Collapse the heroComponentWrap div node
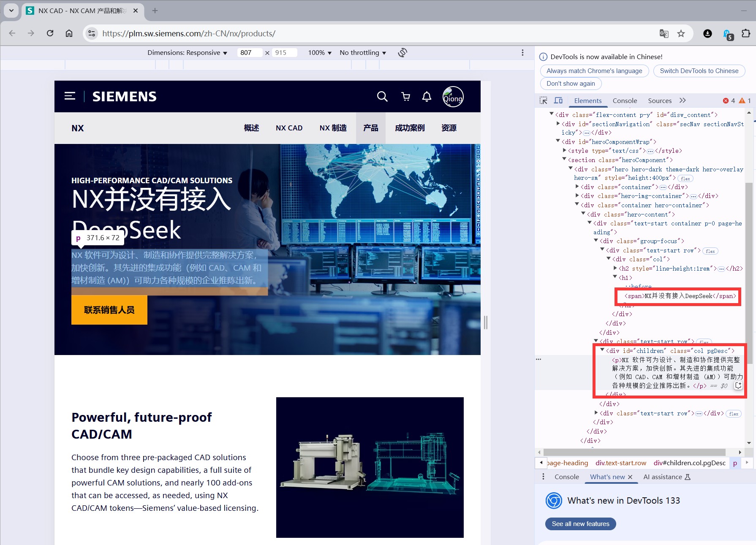 (x=558, y=141)
